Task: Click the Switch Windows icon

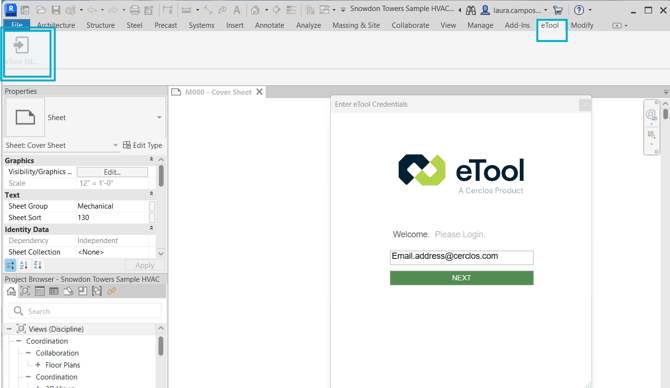Action: pos(325,10)
